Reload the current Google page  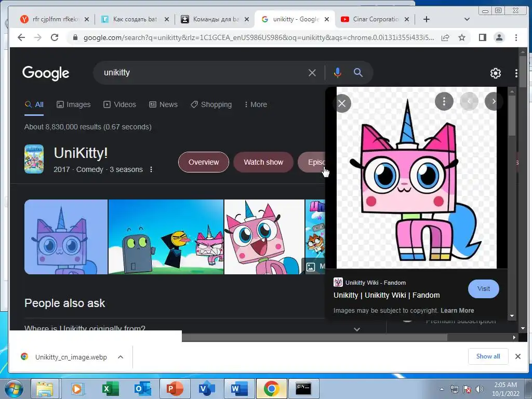[55, 37]
